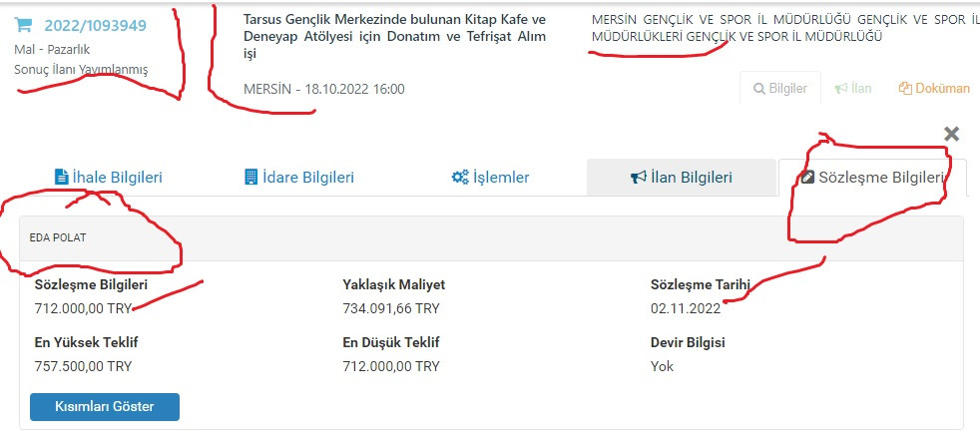This screenshot has width=980, height=437.
Task: Click the shopping cart icon beside tender number
Action: pyautogui.click(x=23, y=25)
